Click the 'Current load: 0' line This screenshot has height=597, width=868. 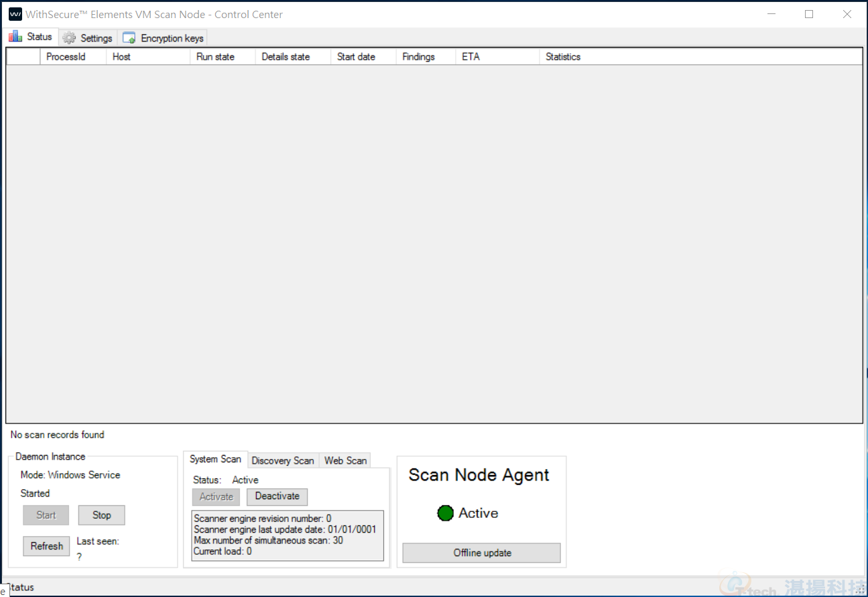(223, 551)
